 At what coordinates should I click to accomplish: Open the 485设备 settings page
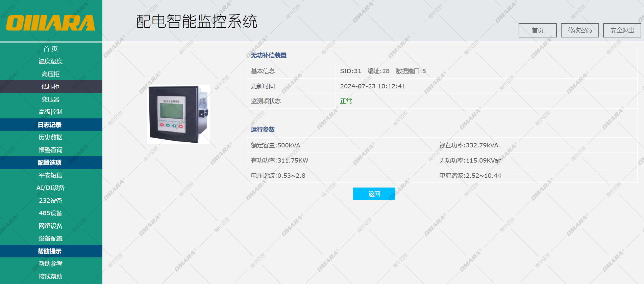pos(51,213)
